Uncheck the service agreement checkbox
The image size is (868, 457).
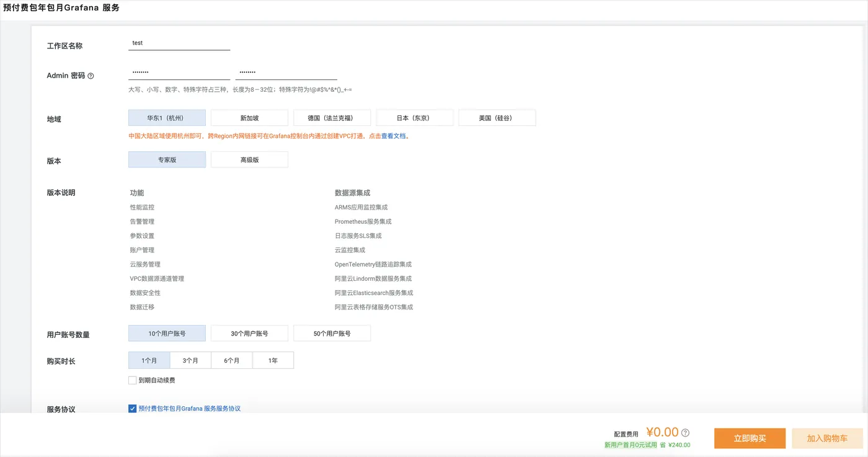click(132, 409)
